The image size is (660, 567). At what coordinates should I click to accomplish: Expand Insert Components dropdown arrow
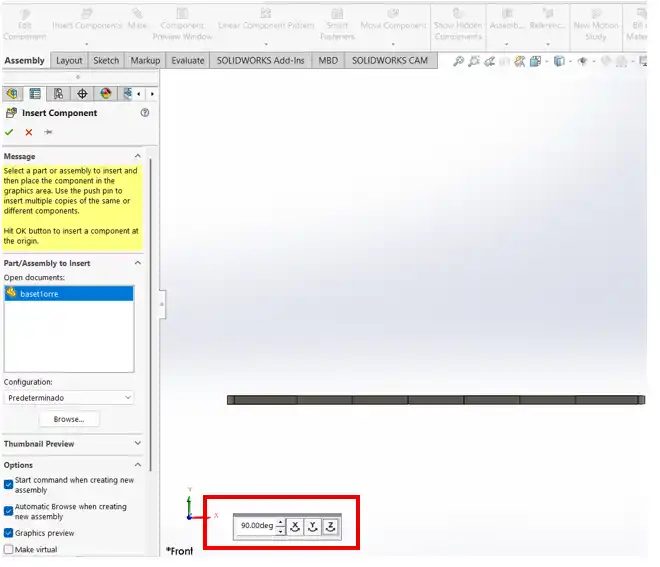(x=87, y=44)
